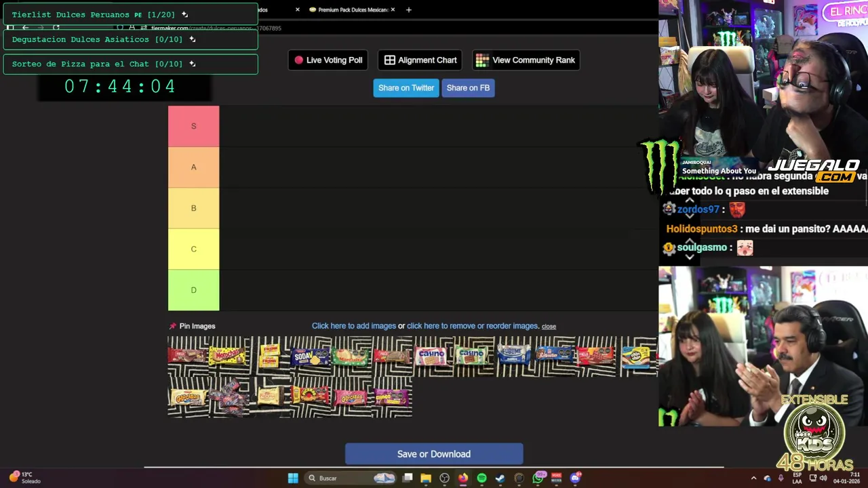Click chat username soulgasmo

pyautogui.click(x=702, y=247)
